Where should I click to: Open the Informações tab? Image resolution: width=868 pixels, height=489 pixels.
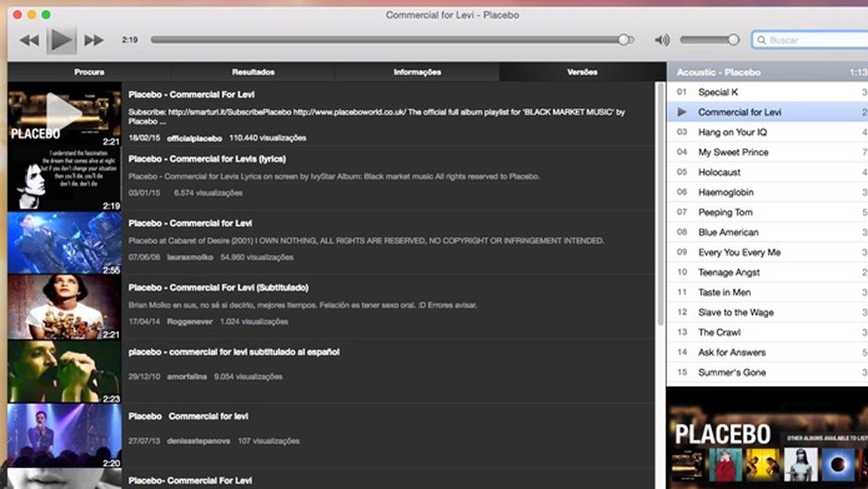[417, 72]
